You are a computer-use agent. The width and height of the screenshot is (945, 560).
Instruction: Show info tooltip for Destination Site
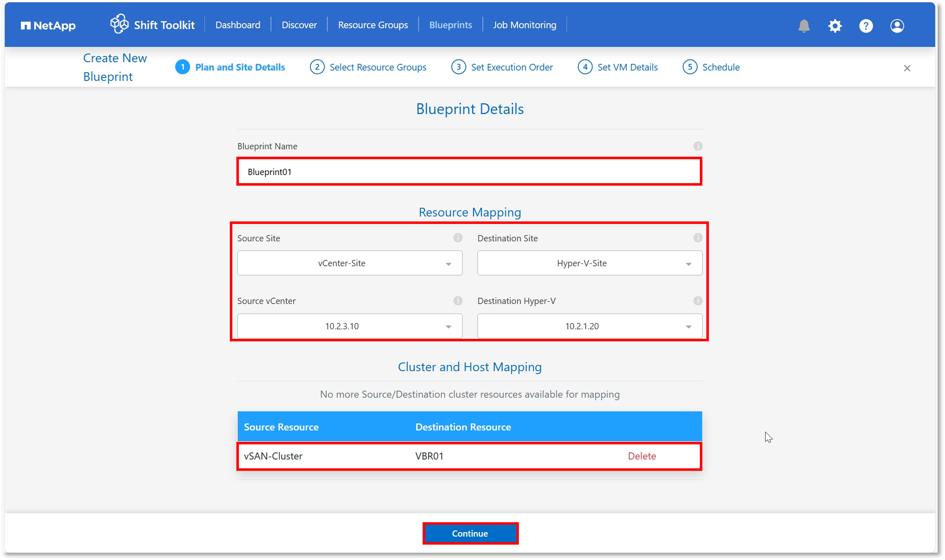tap(698, 238)
